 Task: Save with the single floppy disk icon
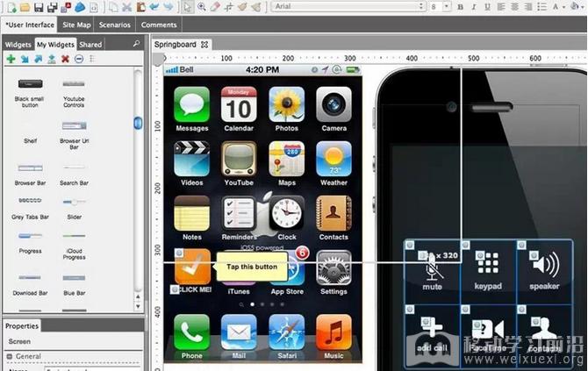pos(39,7)
